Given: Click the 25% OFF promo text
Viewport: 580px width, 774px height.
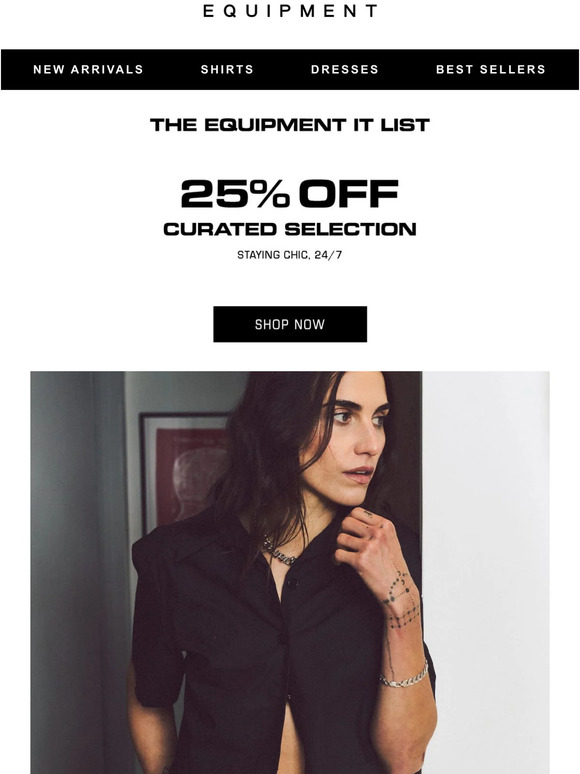Looking at the screenshot, I should click(290, 193).
